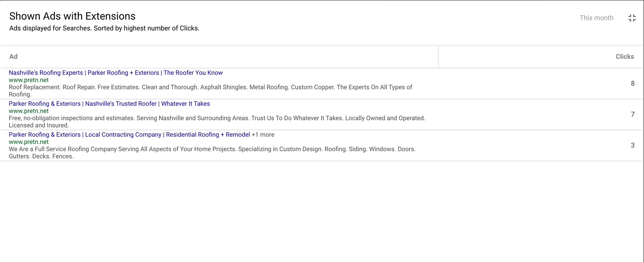The width and height of the screenshot is (644, 262).
Task: Click the clicks value 8 in first row
Action: tap(633, 83)
